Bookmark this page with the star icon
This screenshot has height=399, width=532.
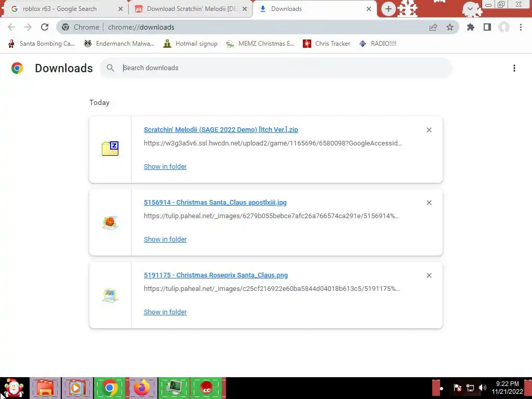click(450, 27)
